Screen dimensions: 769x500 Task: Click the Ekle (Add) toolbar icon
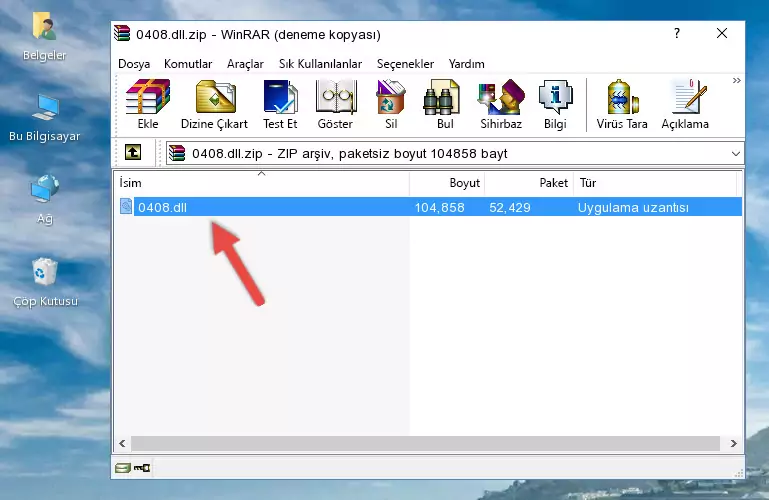148,104
